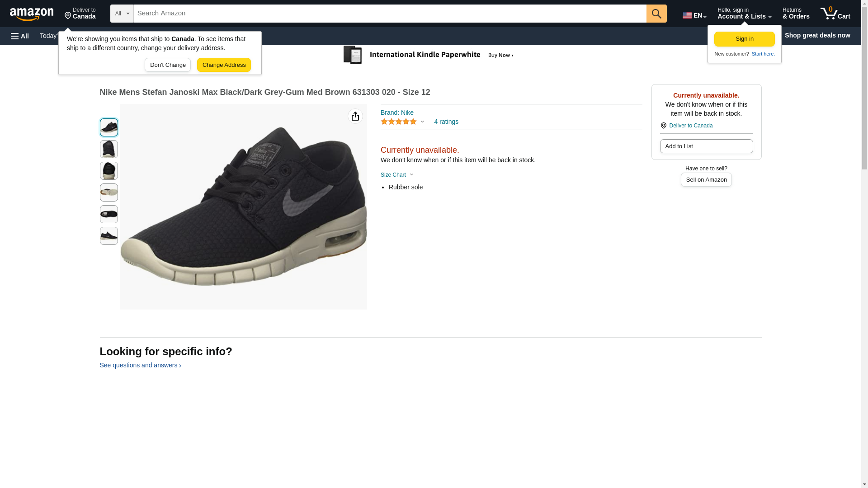Open Returns & Orders

tap(795, 14)
